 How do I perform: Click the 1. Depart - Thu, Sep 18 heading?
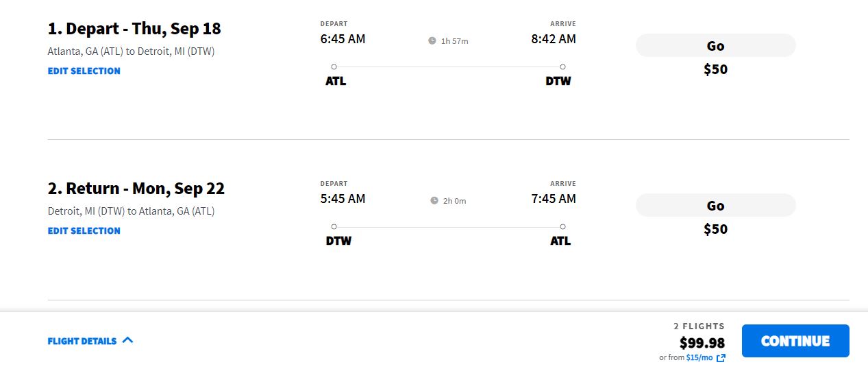pos(134,29)
